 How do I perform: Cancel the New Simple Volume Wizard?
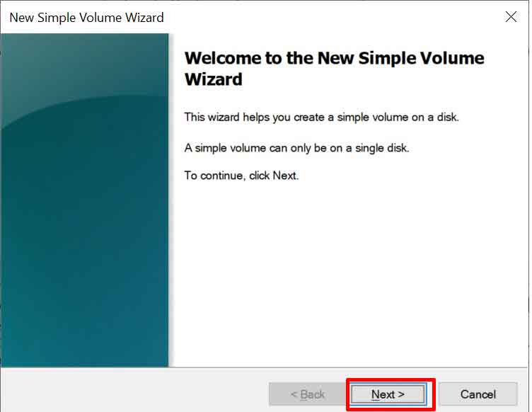[x=478, y=394]
